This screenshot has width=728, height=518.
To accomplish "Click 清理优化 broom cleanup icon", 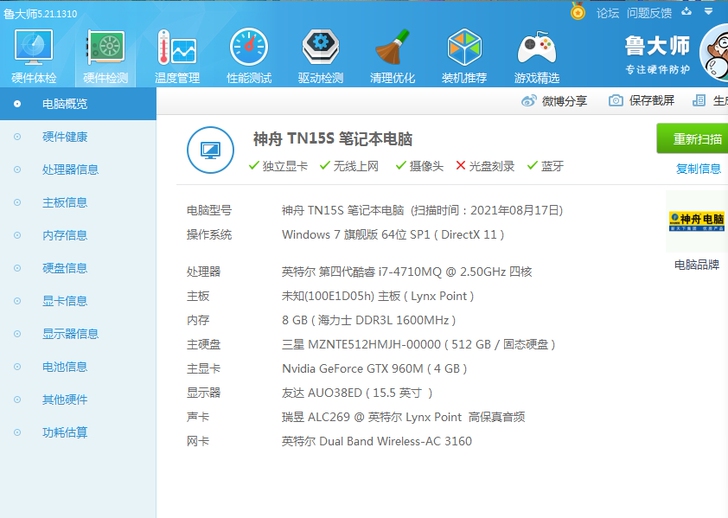I will 392,48.
